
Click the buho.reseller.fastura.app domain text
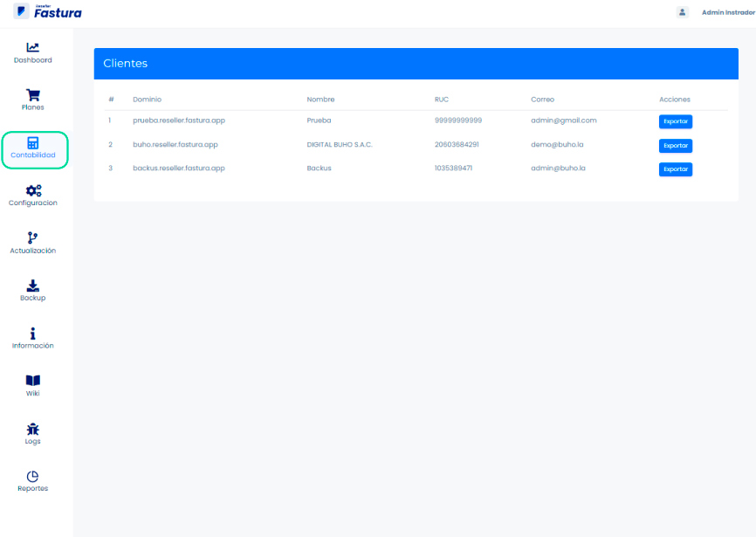pyautogui.click(x=175, y=144)
